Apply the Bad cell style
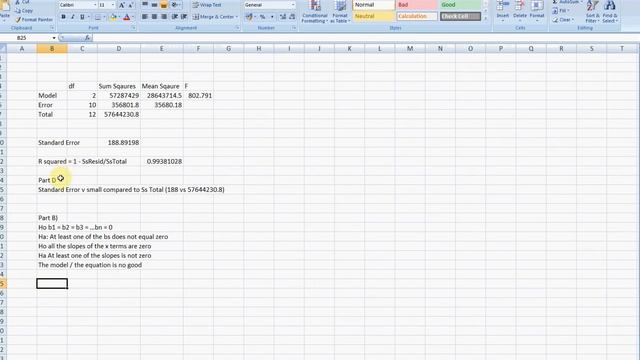The image size is (640, 360). 417,5
